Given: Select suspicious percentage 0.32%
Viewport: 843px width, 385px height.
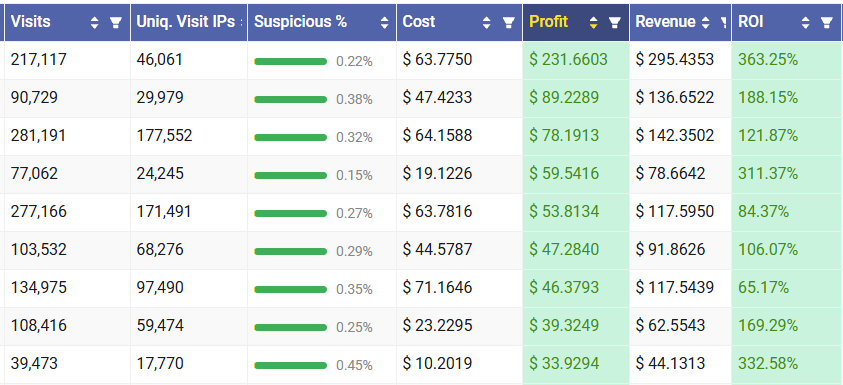Looking at the screenshot, I should pos(354,138).
